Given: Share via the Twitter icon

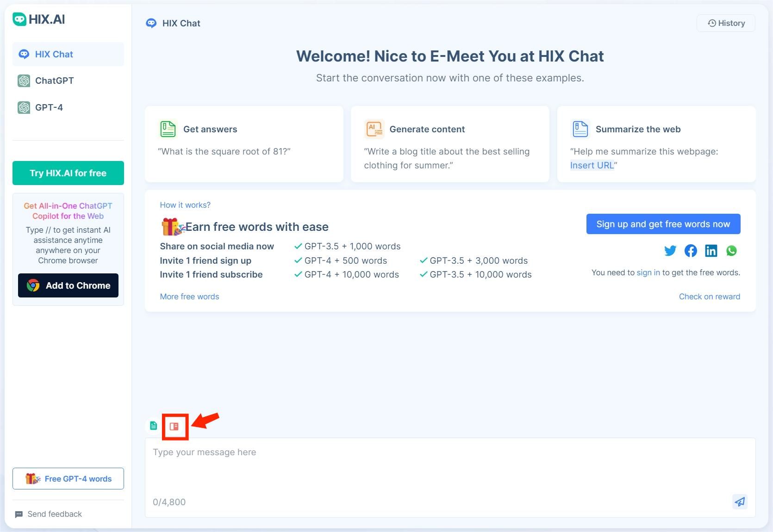Looking at the screenshot, I should (670, 251).
